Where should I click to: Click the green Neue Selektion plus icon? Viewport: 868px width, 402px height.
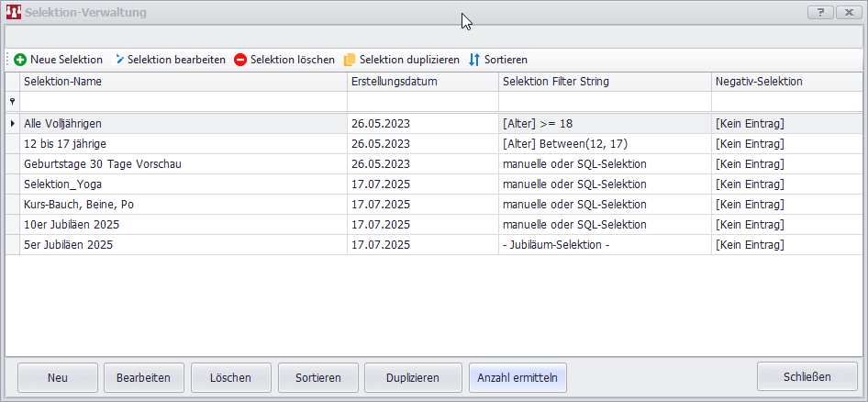20,60
